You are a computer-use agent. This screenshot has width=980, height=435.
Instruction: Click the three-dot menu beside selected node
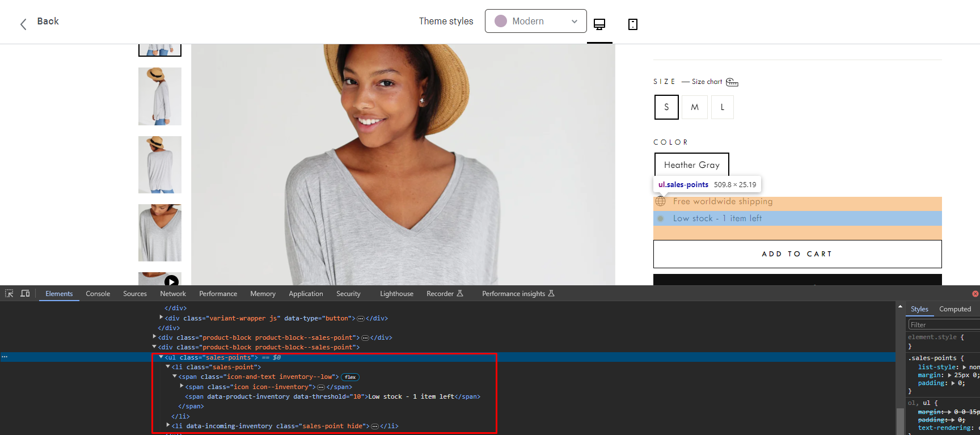coord(4,357)
